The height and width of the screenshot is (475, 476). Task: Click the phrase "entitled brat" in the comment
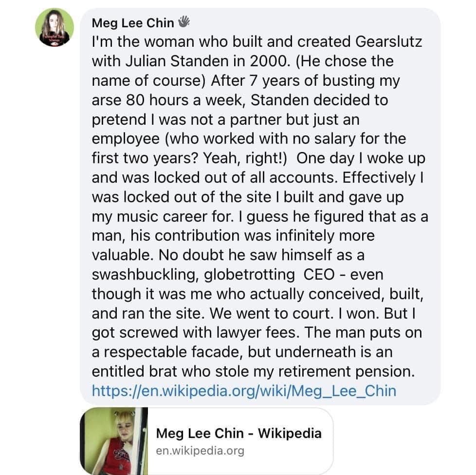click(x=136, y=371)
